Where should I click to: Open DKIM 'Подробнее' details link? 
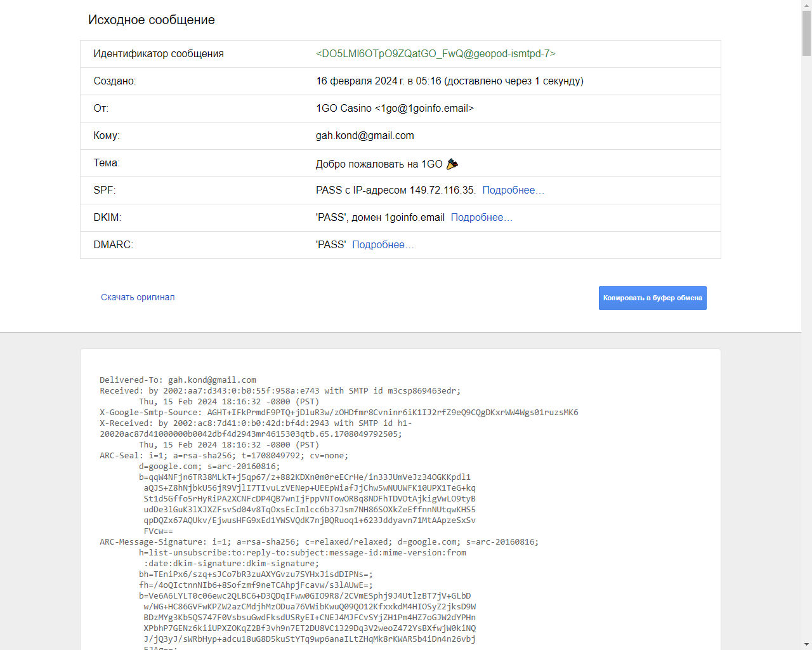[x=481, y=218]
